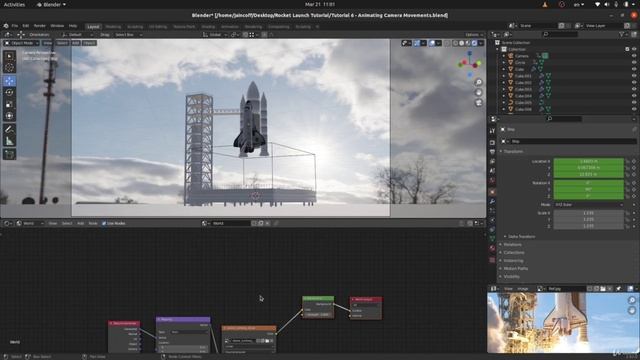Expand the Motion Paths panel

tap(516, 269)
